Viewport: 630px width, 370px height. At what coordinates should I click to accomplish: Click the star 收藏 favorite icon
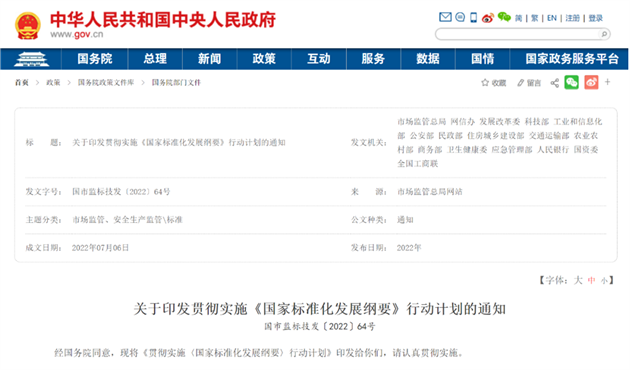pos(485,83)
